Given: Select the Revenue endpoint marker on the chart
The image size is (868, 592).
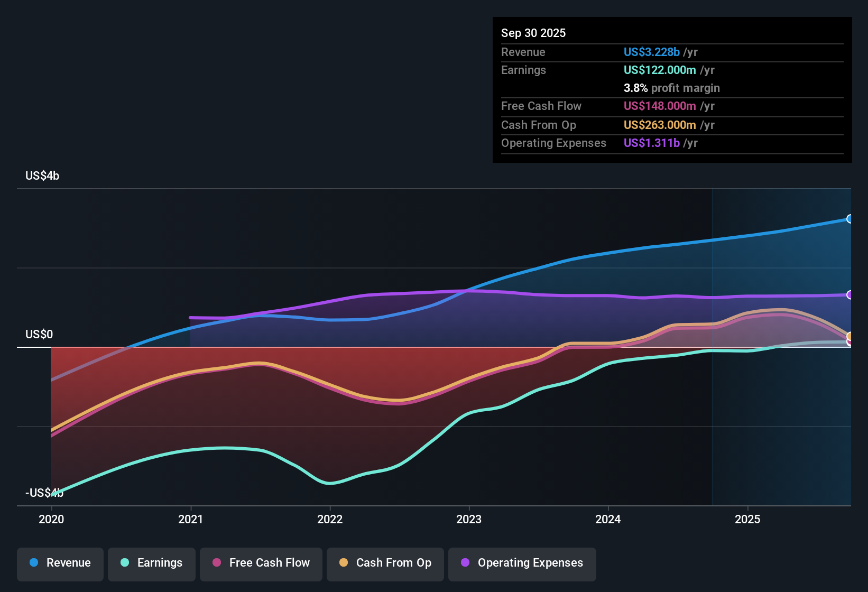Looking at the screenshot, I should tap(850, 218).
